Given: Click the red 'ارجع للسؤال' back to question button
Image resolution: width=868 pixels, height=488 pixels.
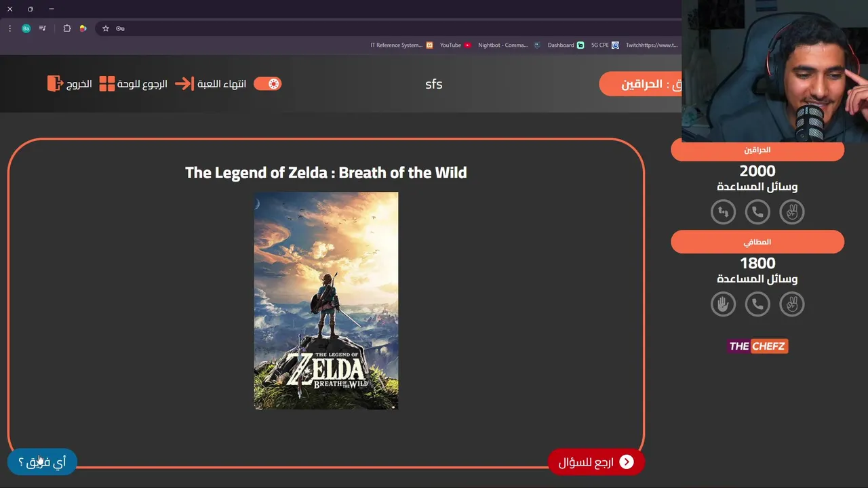Looking at the screenshot, I should click(596, 462).
